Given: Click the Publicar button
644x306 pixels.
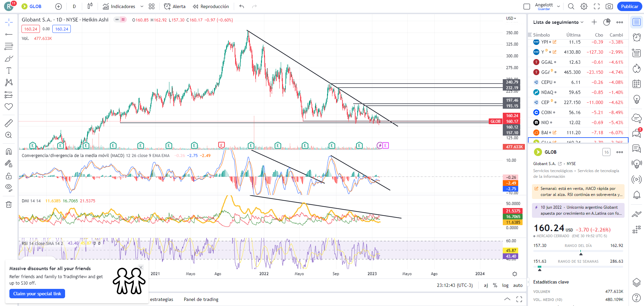Looking at the screenshot, I should point(629,6).
